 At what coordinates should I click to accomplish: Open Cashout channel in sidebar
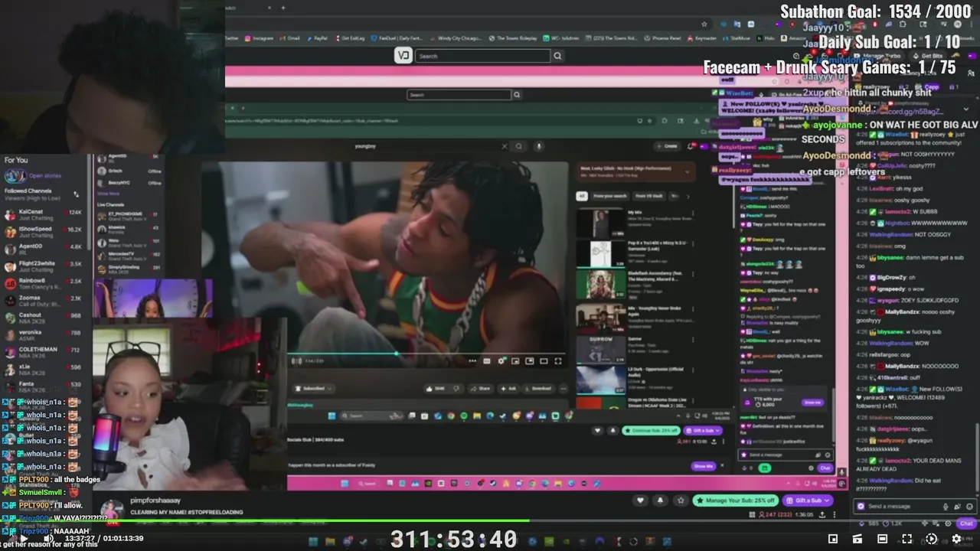click(44, 318)
